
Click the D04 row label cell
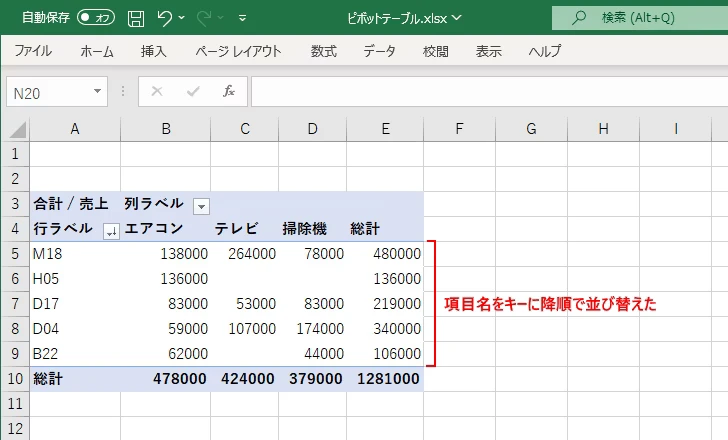tap(75, 329)
